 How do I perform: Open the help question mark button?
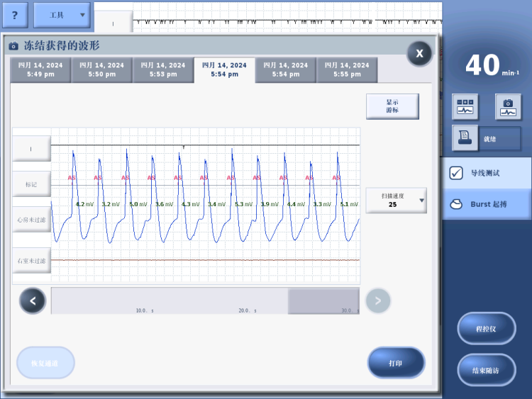(x=15, y=14)
